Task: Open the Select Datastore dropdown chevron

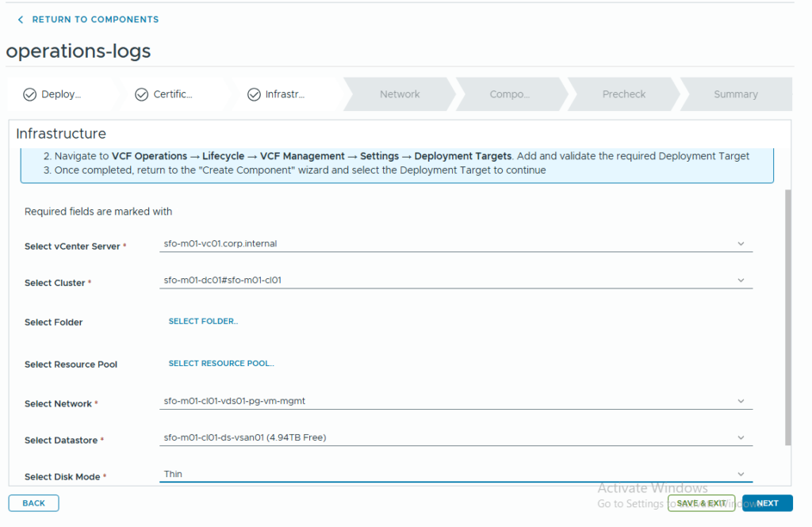Action: pyautogui.click(x=741, y=437)
